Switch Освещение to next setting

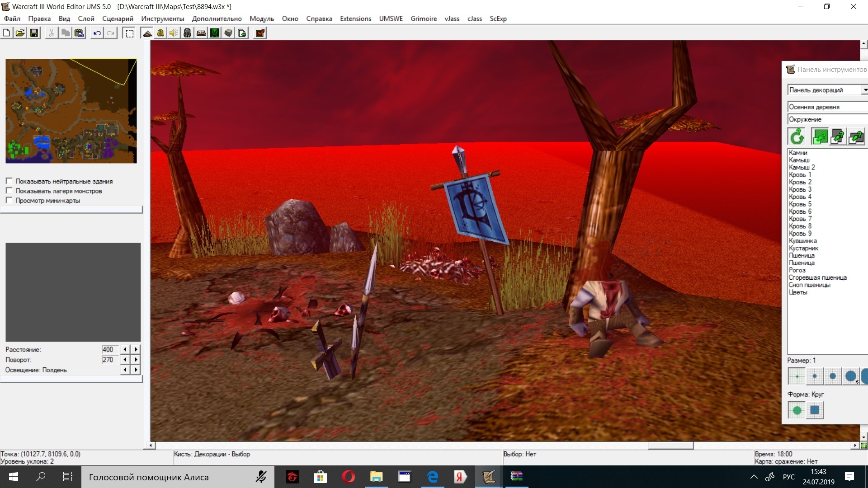[x=136, y=370]
